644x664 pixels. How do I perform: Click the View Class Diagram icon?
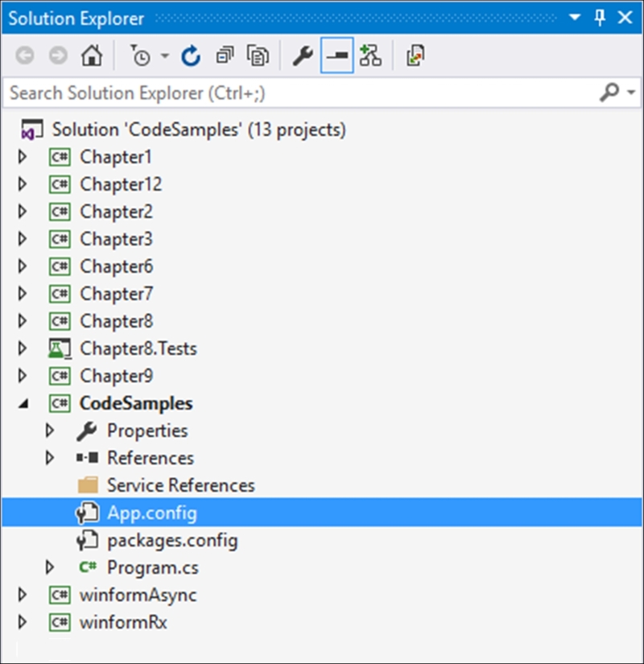click(370, 56)
